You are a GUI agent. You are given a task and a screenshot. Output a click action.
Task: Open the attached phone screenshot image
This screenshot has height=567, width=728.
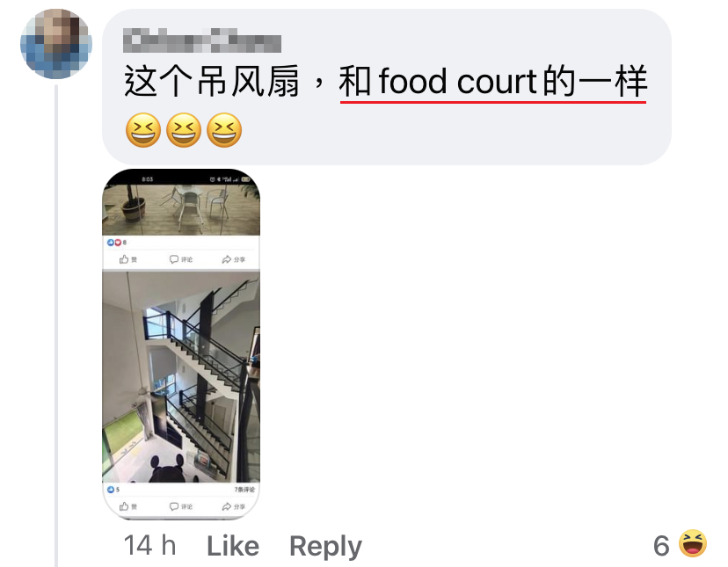(x=181, y=344)
